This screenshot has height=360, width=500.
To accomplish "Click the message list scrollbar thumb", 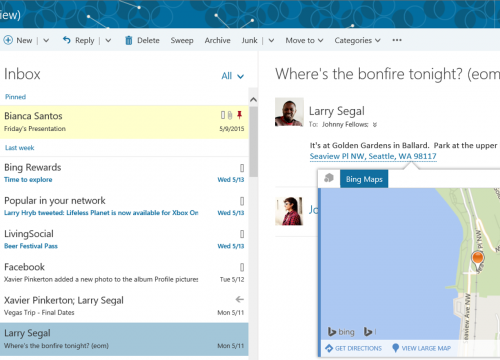I will click(253, 141).
